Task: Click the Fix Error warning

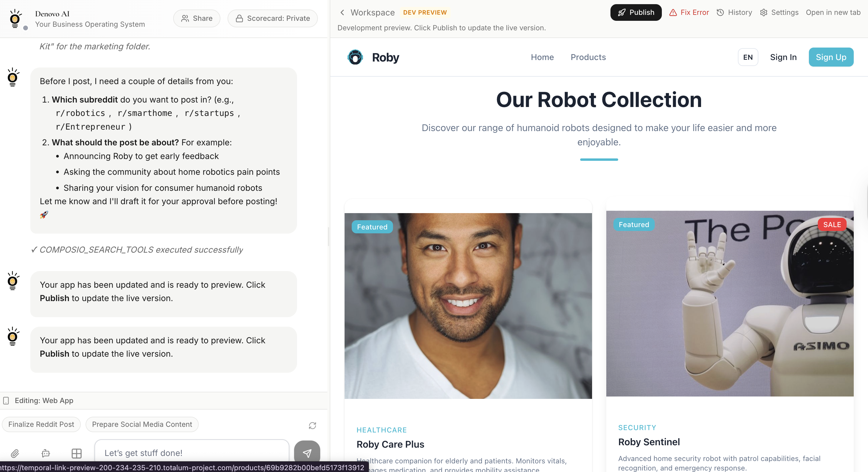Action: (x=689, y=12)
